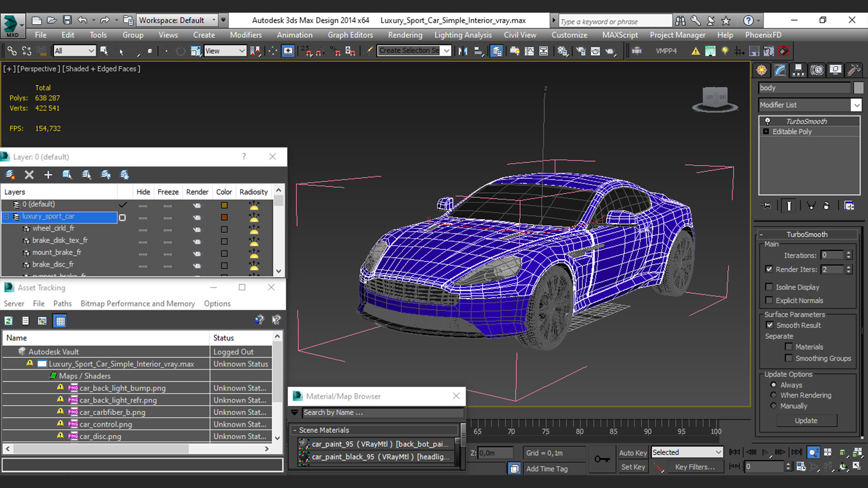Image resolution: width=868 pixels, height=488 pixels.
Task: Open the Motion command panel tab
Action: pyautogui.click(x=817, y=70)
